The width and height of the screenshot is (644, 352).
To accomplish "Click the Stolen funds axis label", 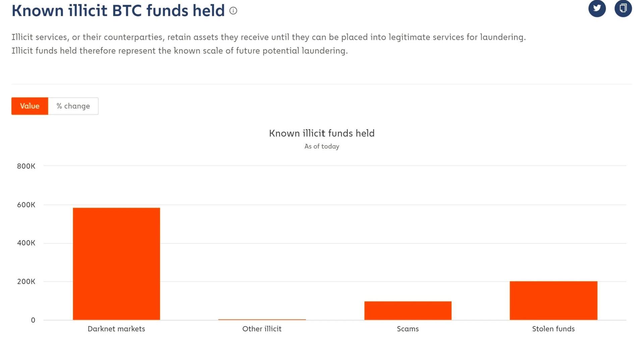I will [553, 329].
